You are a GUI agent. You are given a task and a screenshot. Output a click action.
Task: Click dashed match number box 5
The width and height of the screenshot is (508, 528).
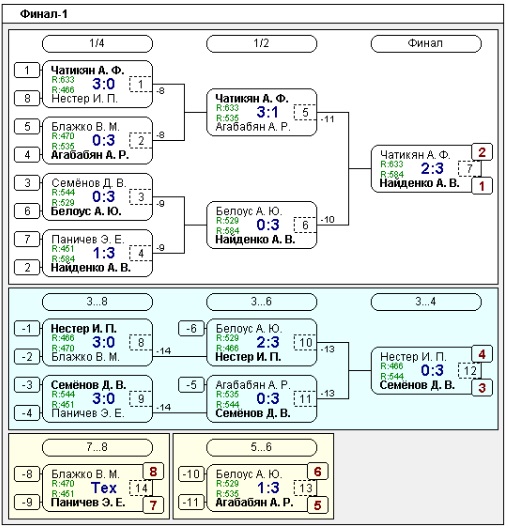(x=305, y=112)
